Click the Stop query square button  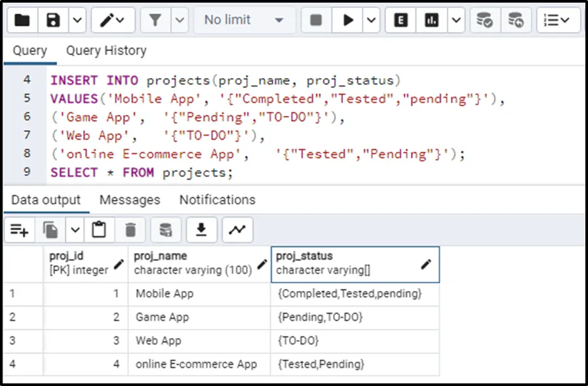(x=316, y=20)
